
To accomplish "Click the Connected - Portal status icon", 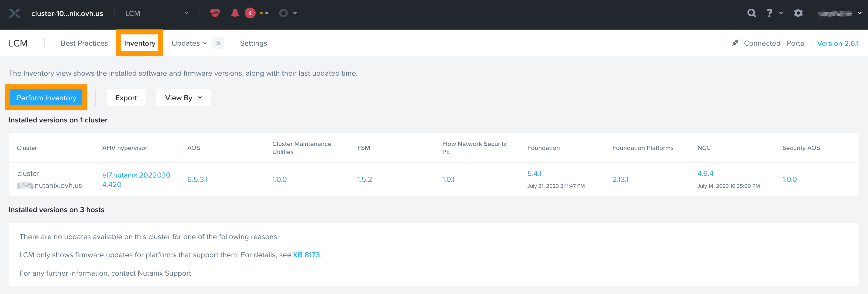I will [735, 43].
